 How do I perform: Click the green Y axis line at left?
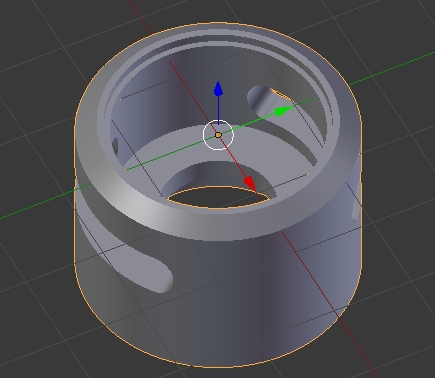[43, 202]
